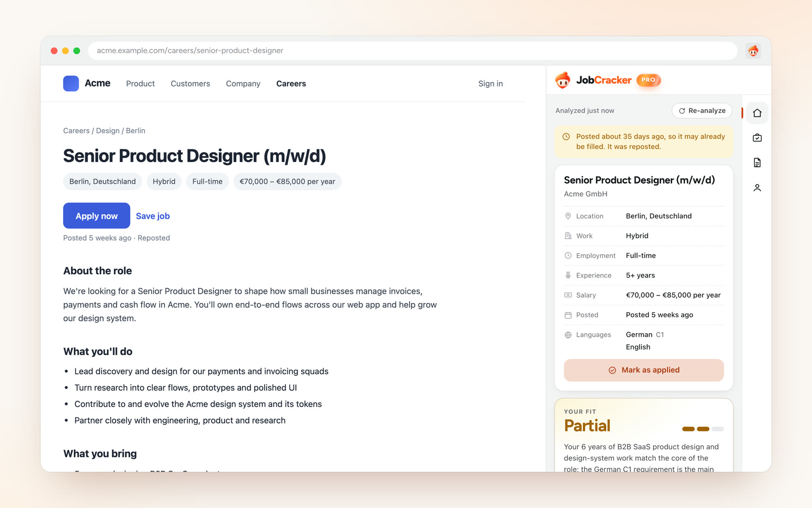Mark the job as applied
This screenshot has height=508, width=812.
point(644,370)
